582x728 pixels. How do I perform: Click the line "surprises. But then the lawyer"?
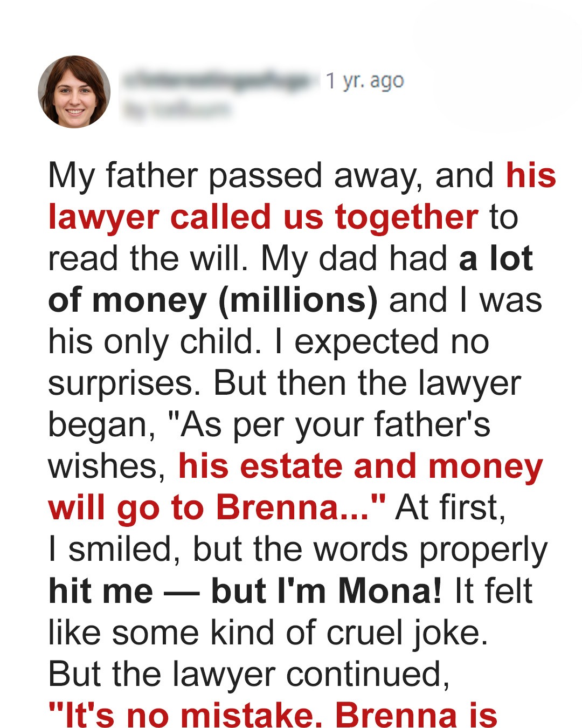pos(284,383)
